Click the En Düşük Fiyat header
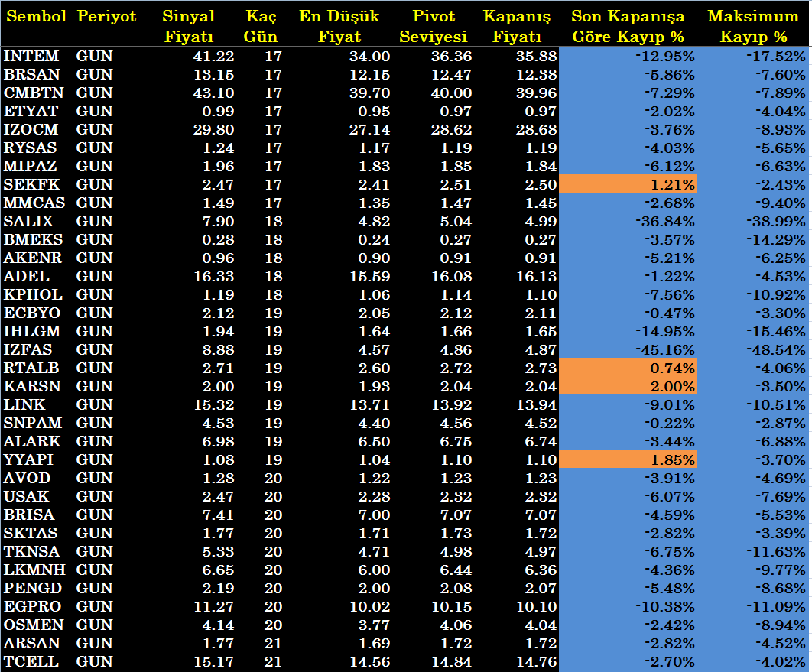 [339, 27]
